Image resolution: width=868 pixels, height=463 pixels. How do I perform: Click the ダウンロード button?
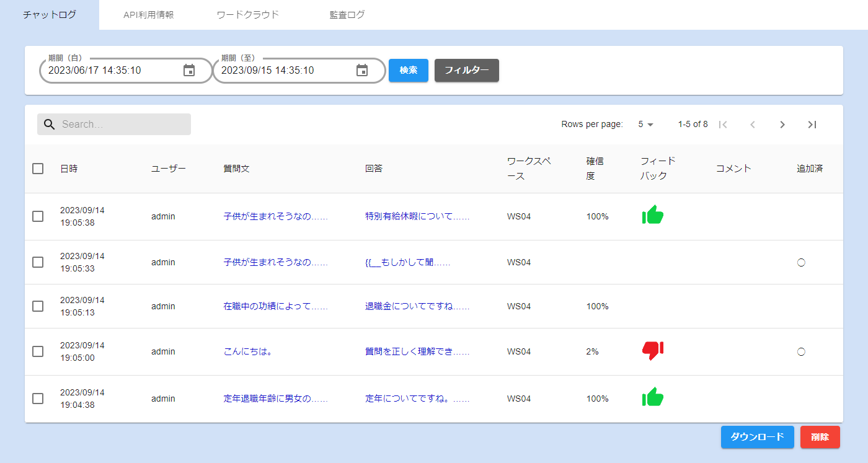click(757, 437)
